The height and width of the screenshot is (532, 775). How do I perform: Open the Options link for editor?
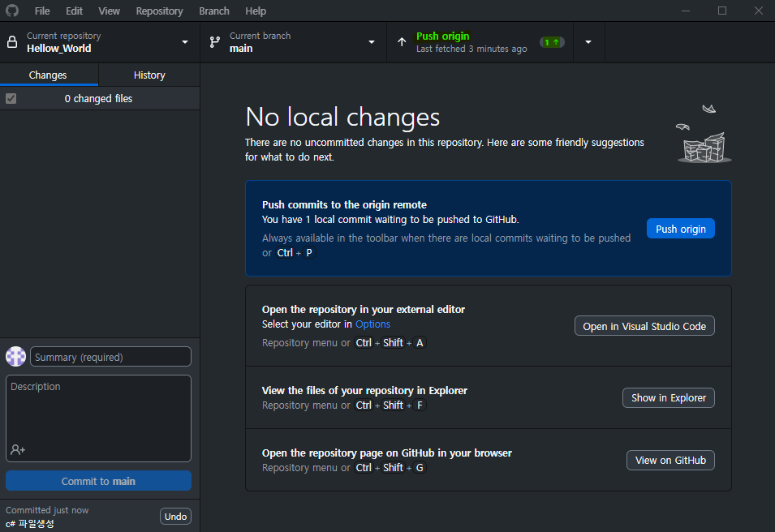372,324
